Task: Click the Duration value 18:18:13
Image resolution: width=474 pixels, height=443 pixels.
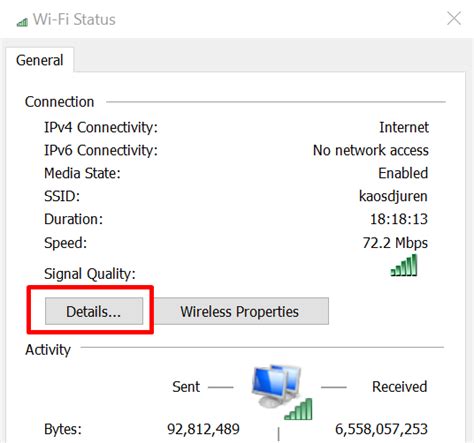Action: pyautogui.click(x=399, y=219)
